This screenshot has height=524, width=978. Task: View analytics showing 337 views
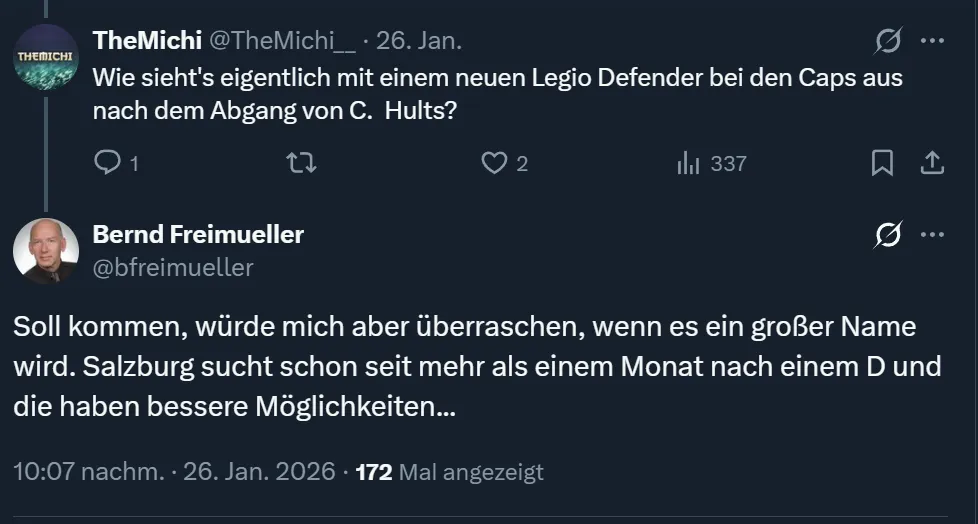[x=712, y=163]
